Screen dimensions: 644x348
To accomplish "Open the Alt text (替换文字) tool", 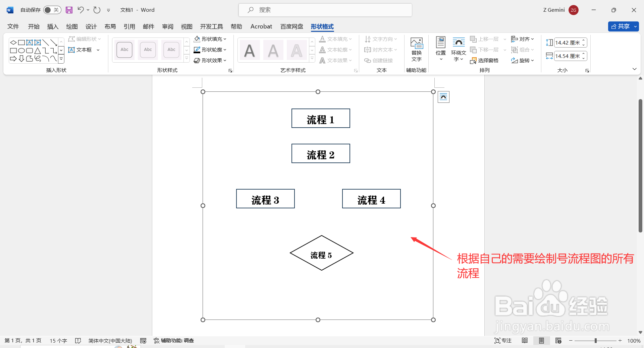I will click(x=417, y=50).
